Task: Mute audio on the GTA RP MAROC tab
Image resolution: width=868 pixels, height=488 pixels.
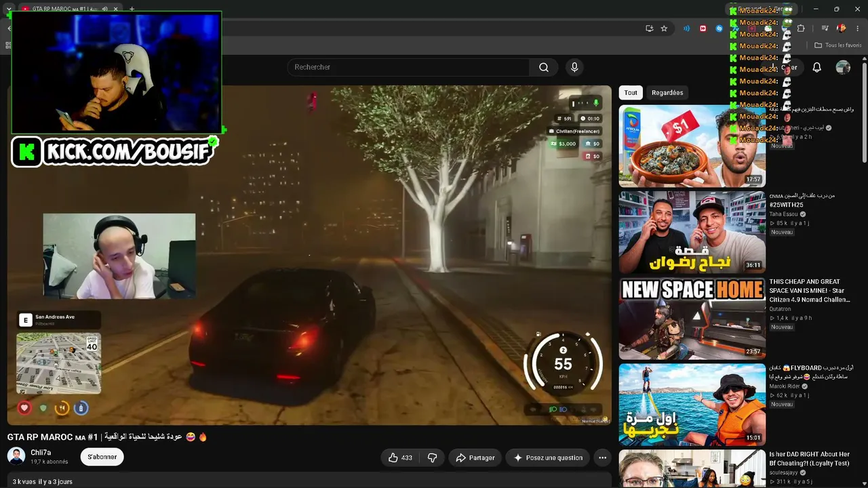Action: (104, 9)
